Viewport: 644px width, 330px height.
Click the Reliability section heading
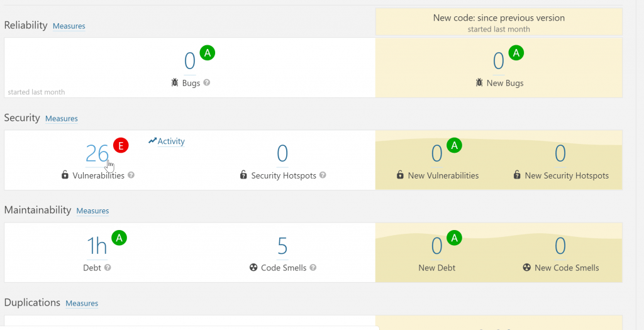click(x=26, y=25)
